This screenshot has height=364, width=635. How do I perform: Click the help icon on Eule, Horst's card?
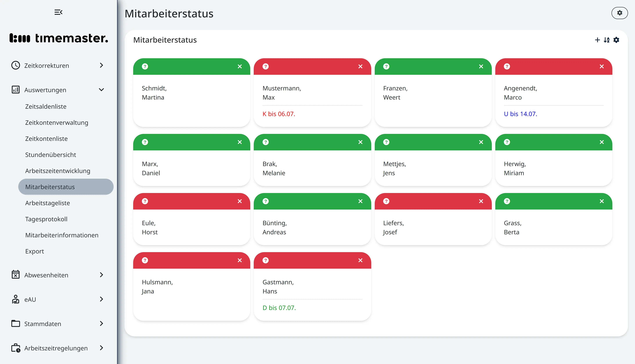[x=145, y=201]
